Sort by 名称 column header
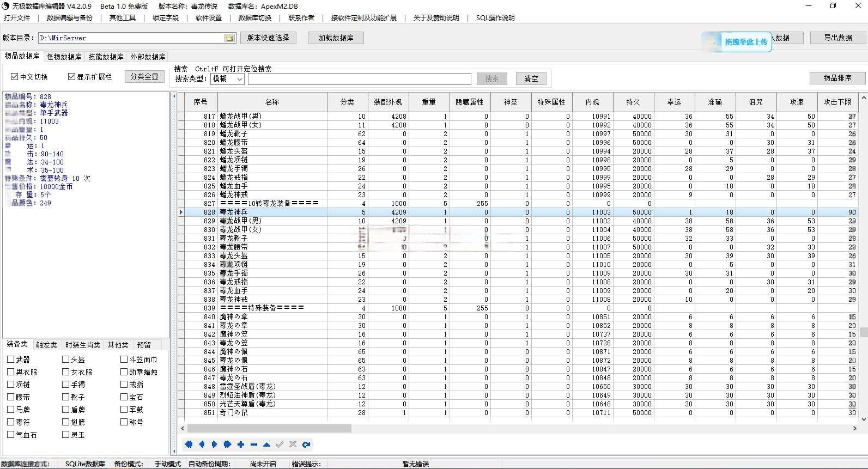 [272, 102]
